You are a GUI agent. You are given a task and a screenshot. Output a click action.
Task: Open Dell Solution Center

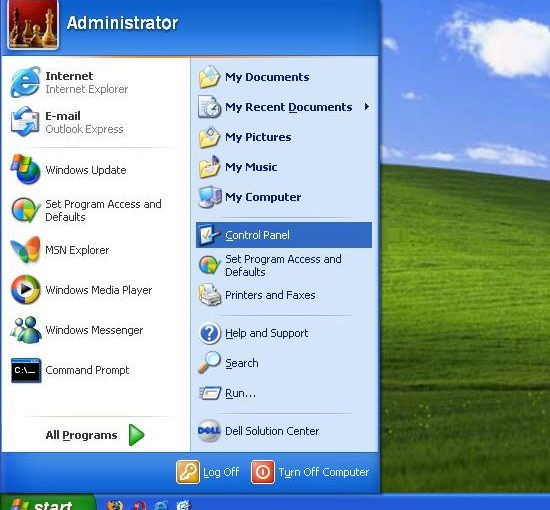click(283, 431)
